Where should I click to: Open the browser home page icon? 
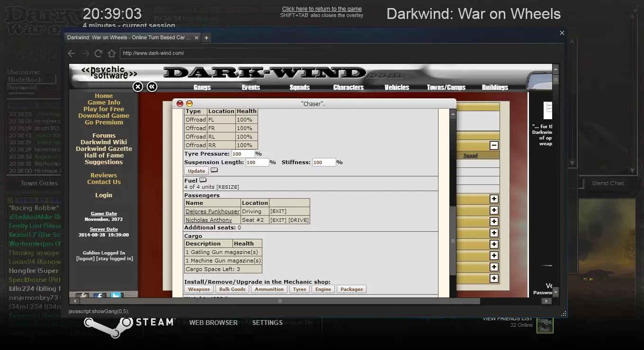[112, 53]
